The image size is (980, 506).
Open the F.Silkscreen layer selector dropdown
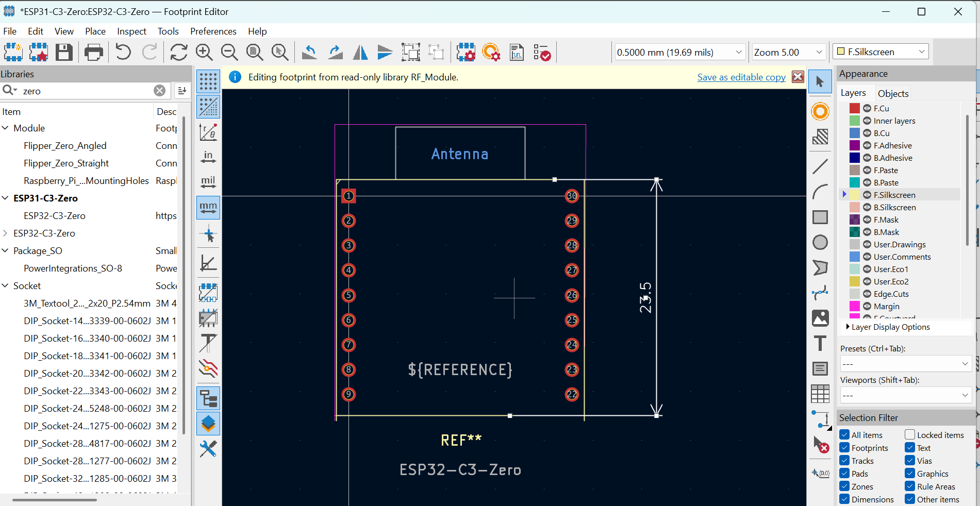point(881,52)
